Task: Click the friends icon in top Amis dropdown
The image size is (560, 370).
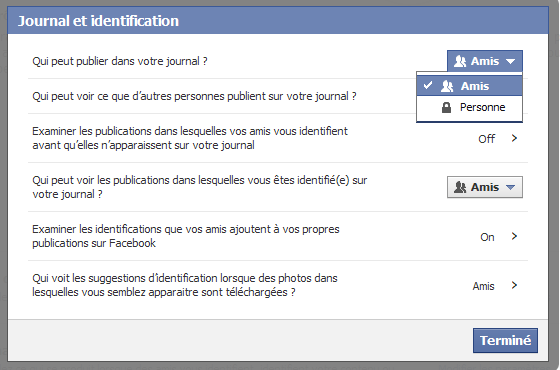Action: [x=460, y=61]
